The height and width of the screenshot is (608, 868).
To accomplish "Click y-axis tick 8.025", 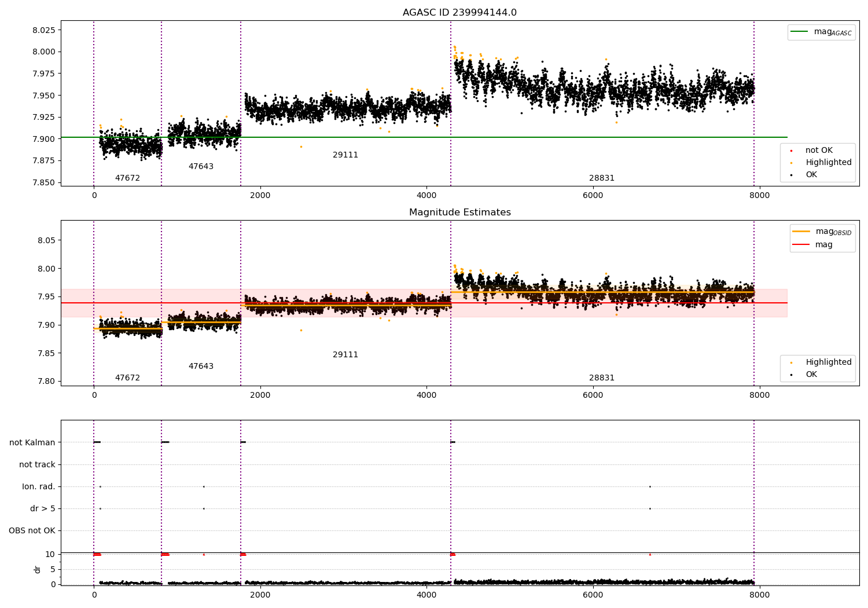I will click(x=44, y=30).
